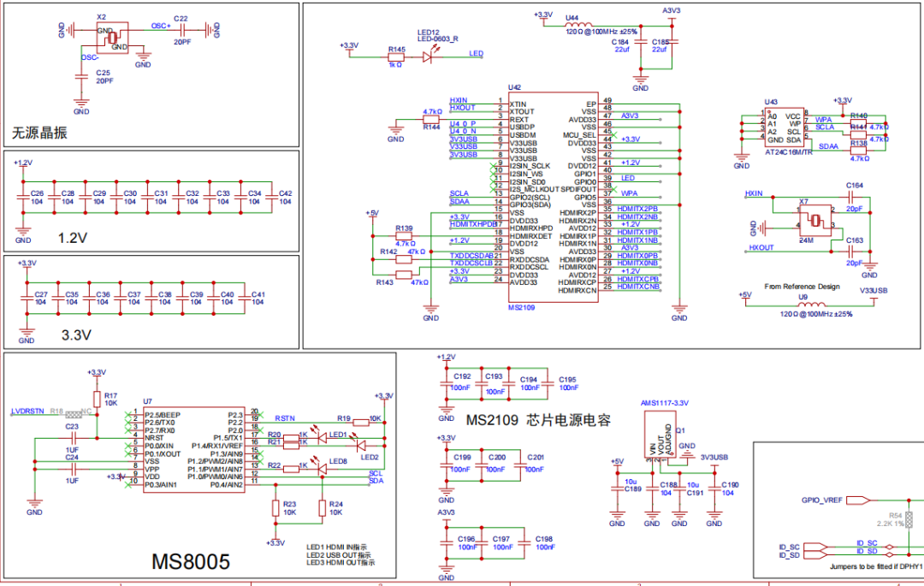Click 'LED3 HDMI OUT指示' note line
Screen dimensions: 924x586
341,562
